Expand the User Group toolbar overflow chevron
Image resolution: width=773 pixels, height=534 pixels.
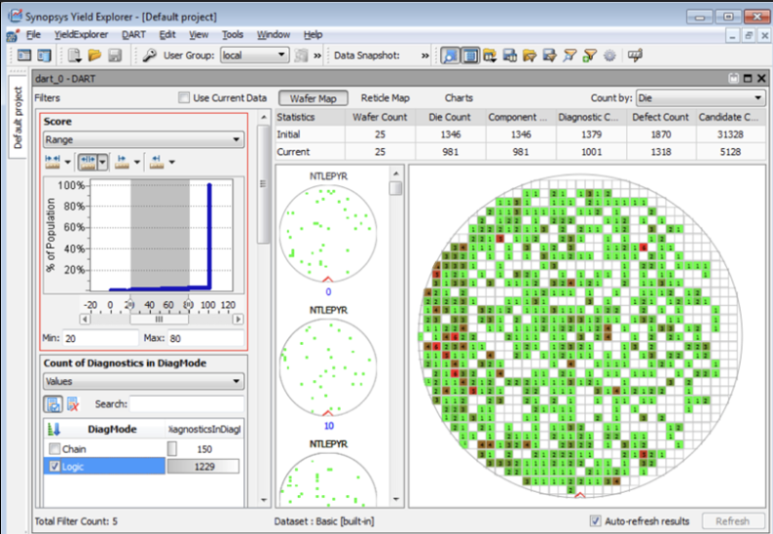(317, 56)
